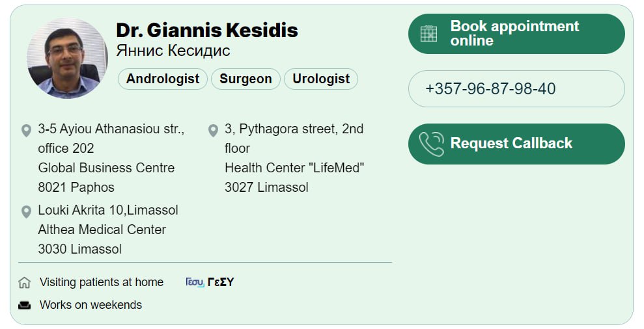The height and width of the screenshot is (329, 644).
Task: Open Dr. Giannis Kesidis profile name link
Action: (206, 30)
